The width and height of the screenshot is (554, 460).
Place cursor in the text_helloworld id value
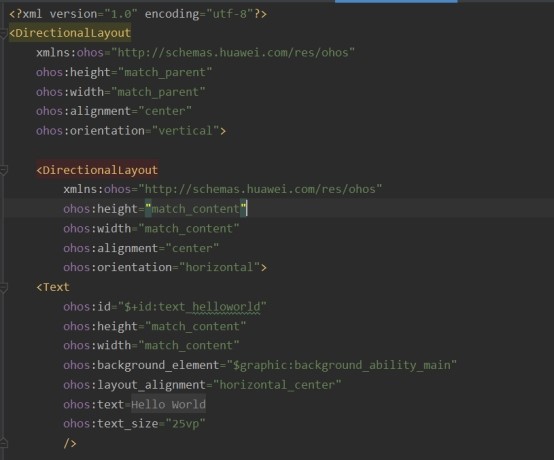pos(192,307)
